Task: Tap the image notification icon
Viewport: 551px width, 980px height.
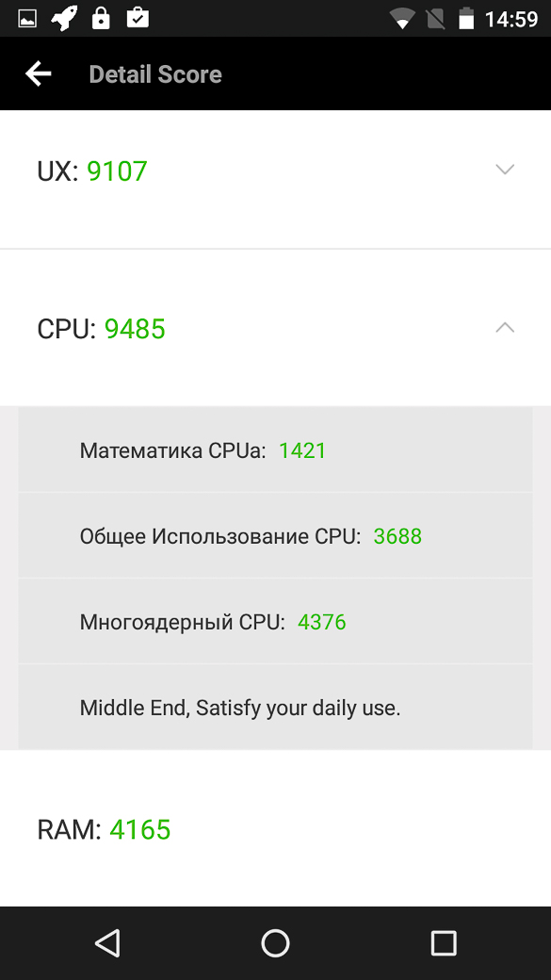Action: point(27,19)
